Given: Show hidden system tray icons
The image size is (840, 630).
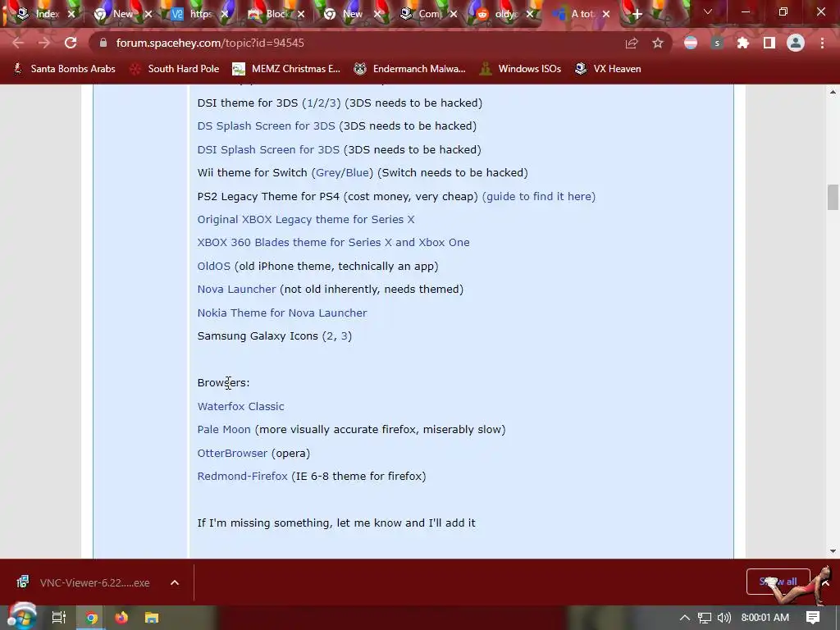Looking at the screenshot, I should (684, 618).
